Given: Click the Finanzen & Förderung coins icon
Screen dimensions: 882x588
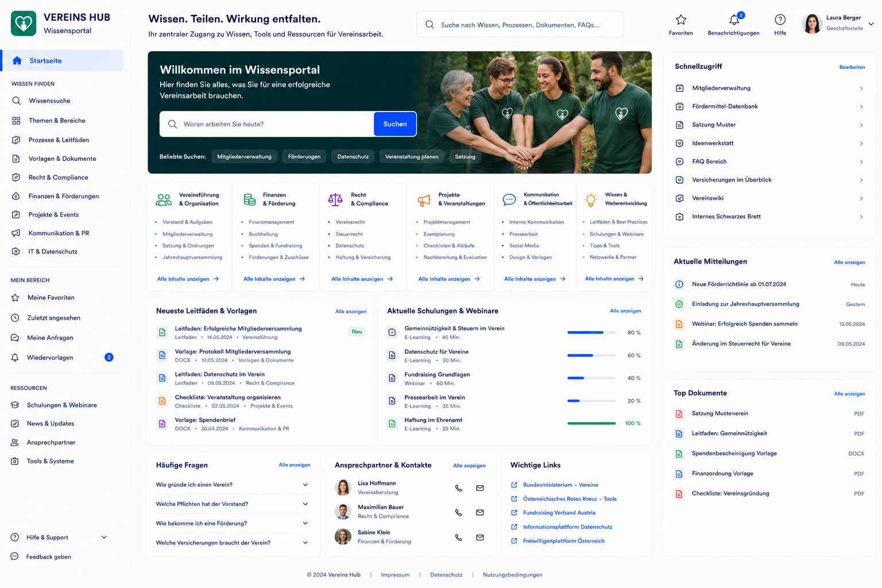Looking at the screenshot, I should (x=249, y=200).
